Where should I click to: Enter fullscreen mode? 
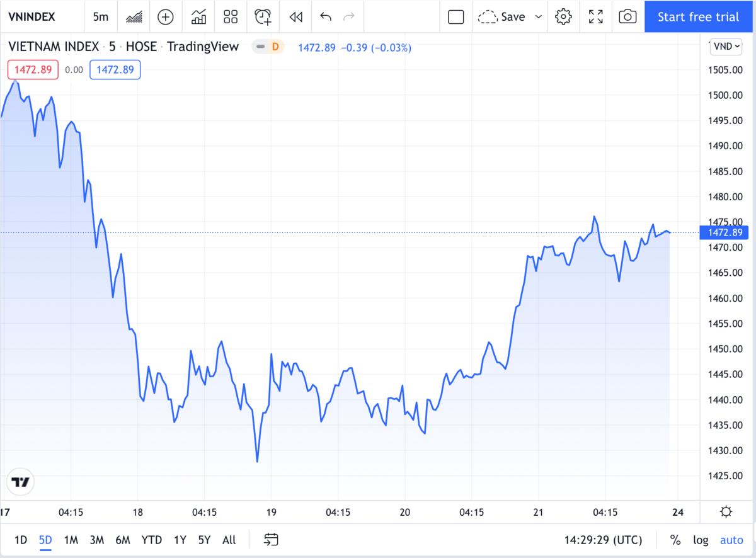(595, 17)
